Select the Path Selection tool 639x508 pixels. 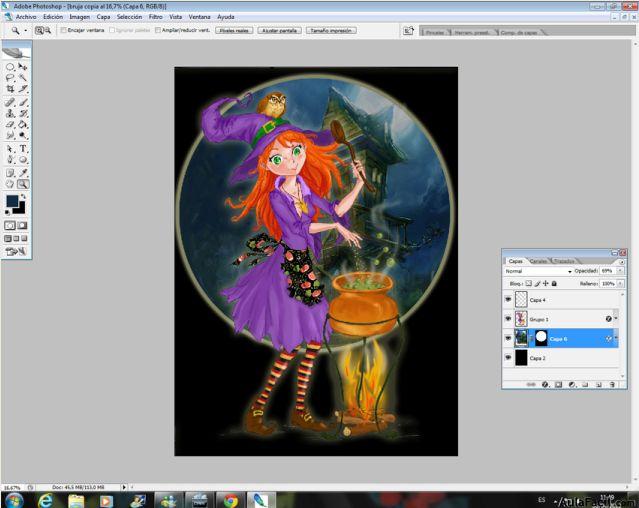point(10,149)
